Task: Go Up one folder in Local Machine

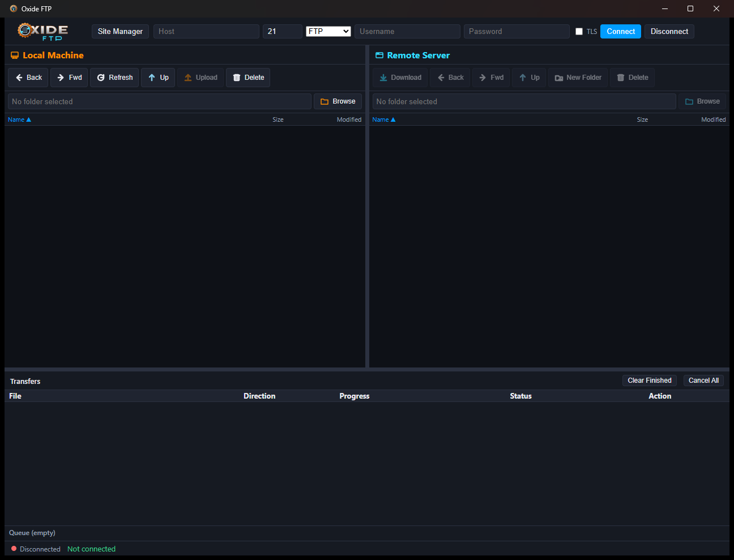Action: click(x=158, y=78)
